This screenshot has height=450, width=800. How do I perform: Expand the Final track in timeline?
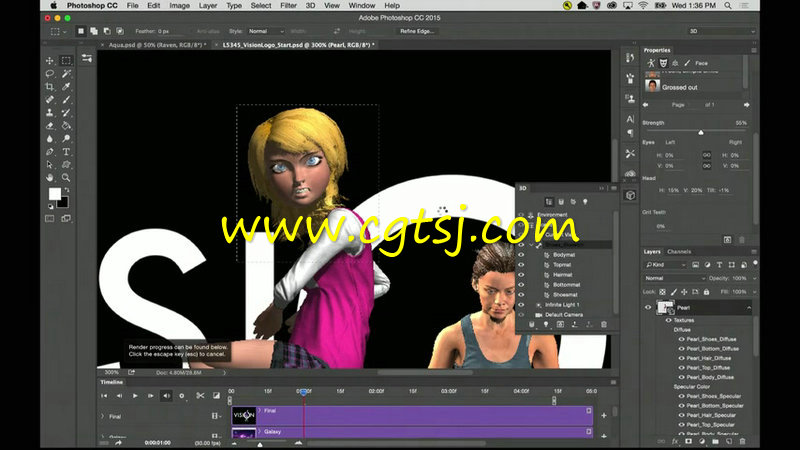tap(103, 416)
